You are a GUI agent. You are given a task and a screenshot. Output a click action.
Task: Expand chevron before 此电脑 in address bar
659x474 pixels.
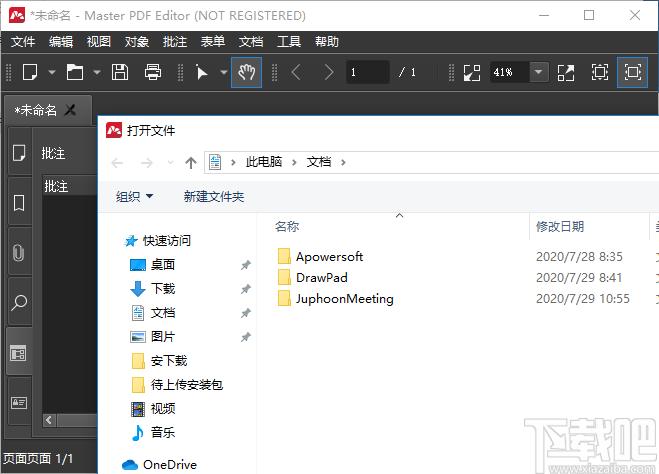tap(233, 163)
